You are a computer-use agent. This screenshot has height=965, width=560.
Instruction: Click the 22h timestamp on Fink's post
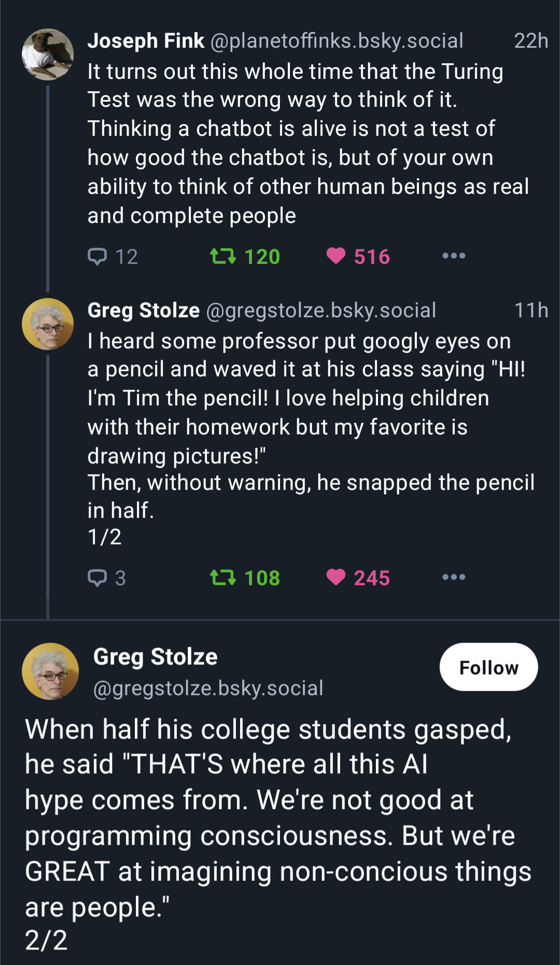click(530, 41)
